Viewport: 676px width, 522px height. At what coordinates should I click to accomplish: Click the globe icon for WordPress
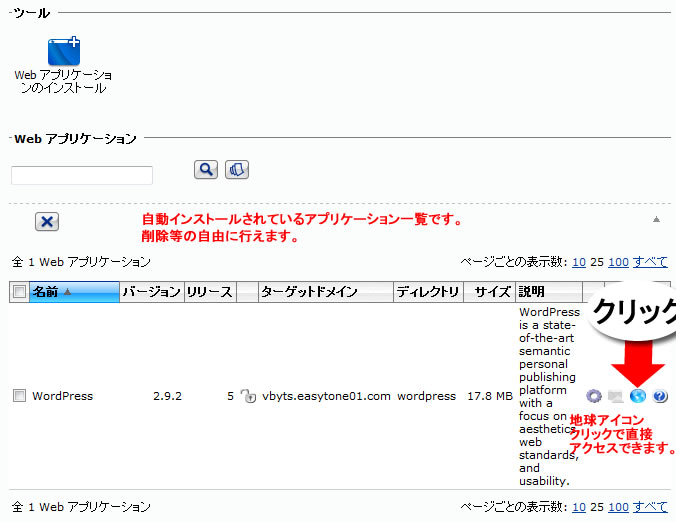[638, 397]
